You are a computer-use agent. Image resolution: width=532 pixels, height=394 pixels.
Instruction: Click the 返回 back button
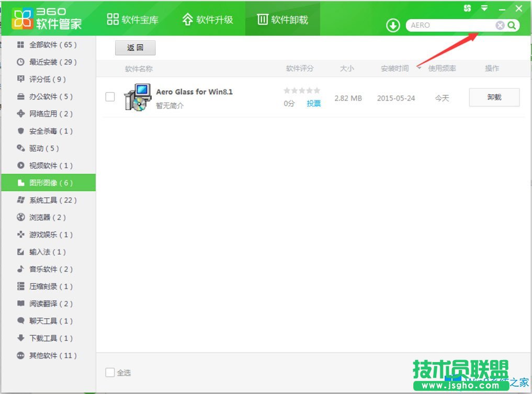[x=134, y=48]
